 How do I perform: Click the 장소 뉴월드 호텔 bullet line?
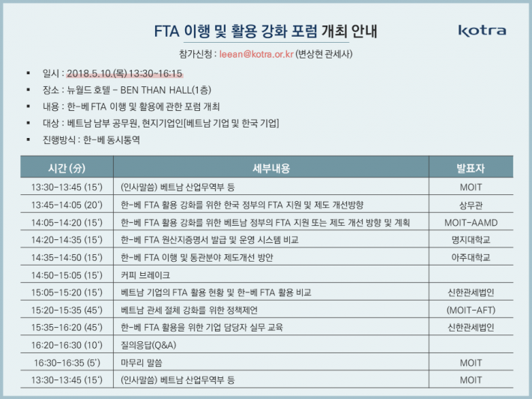point(127,90)
